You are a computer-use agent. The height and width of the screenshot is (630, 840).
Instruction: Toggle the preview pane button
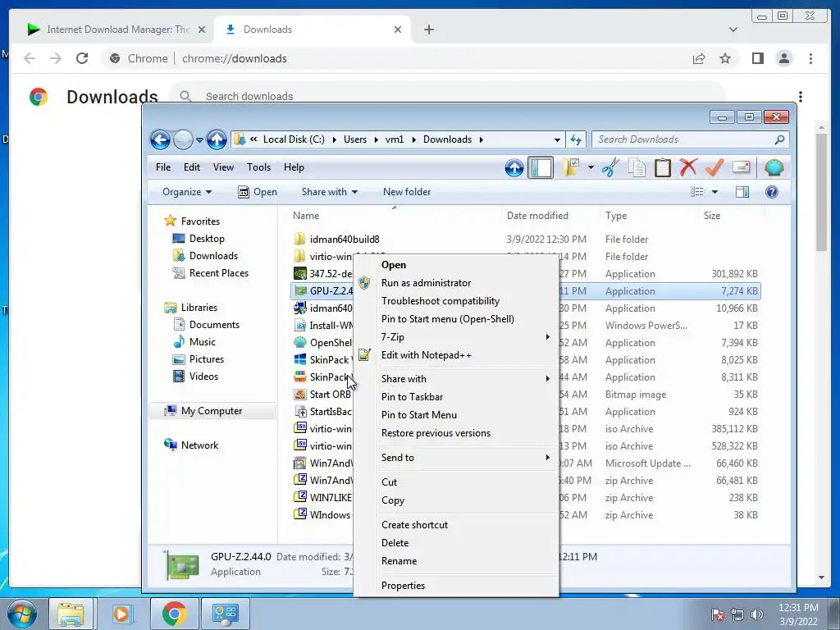coord(742,192)
